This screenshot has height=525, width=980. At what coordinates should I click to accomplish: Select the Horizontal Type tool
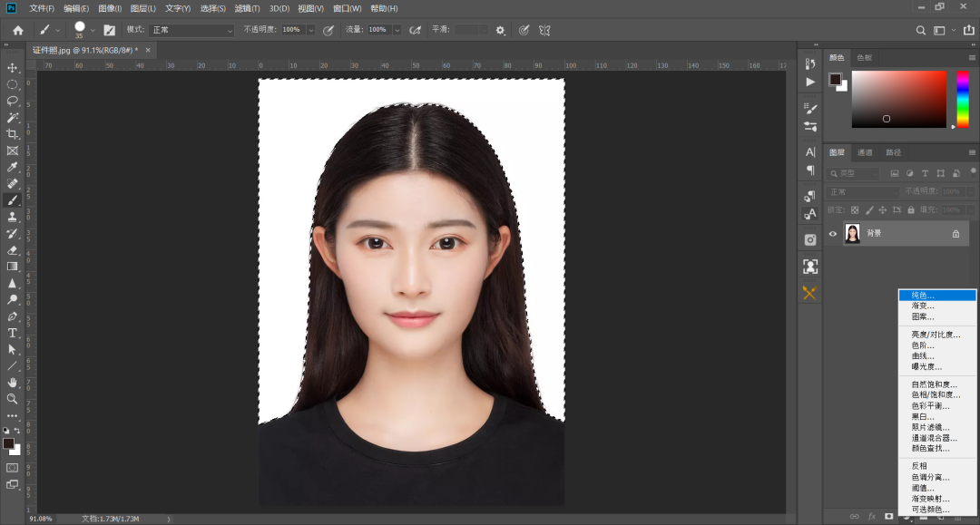[x=12, y=333]
